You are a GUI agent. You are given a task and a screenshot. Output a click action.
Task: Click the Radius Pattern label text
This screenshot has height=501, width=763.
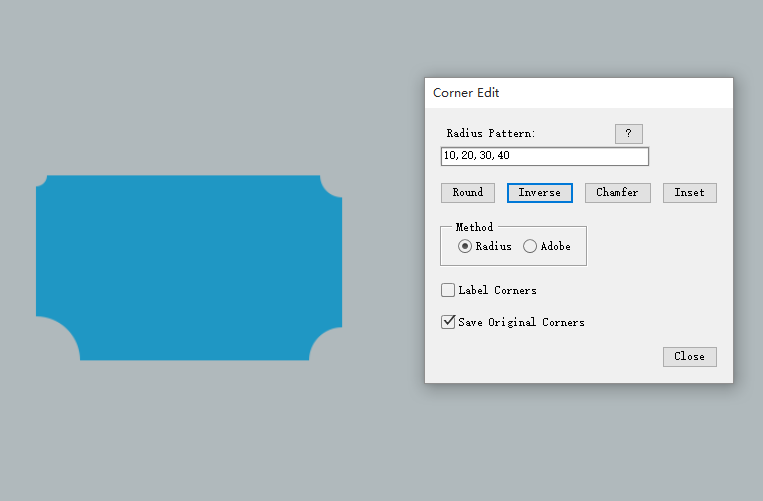coord(490,133)
